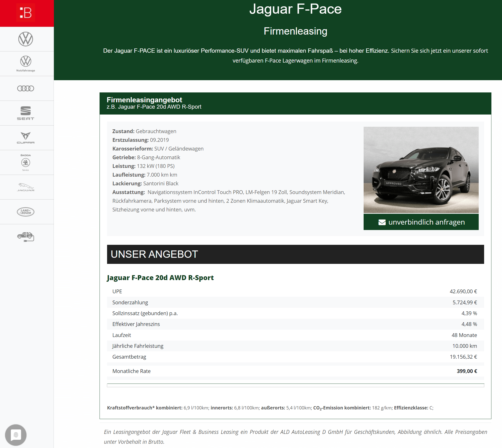Click the Kraftstoffverbrauch kombiniert 6,9 l/100km text
Image resolution: width=502 pixels, height=448 pixels.
(x=158, y=408)
